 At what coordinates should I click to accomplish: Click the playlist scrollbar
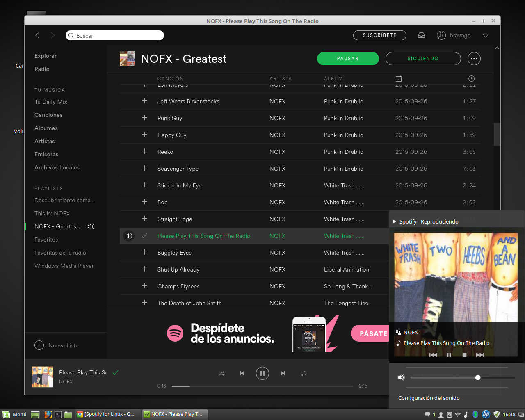coord(497,134)
